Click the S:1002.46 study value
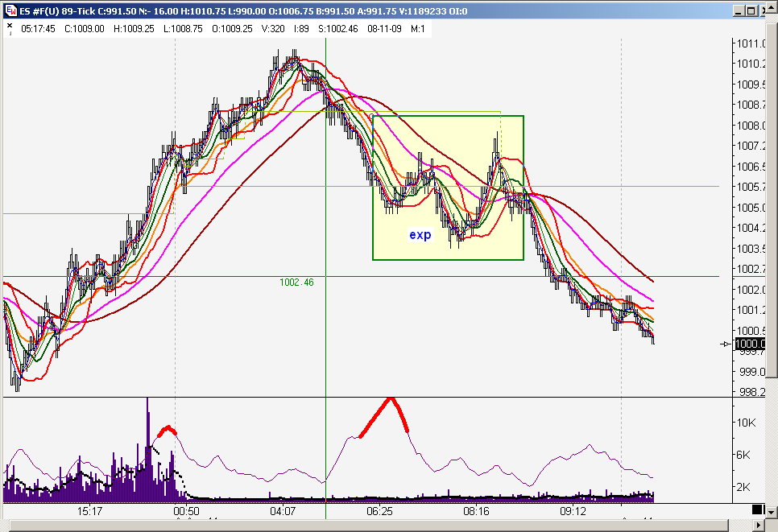 338,29
